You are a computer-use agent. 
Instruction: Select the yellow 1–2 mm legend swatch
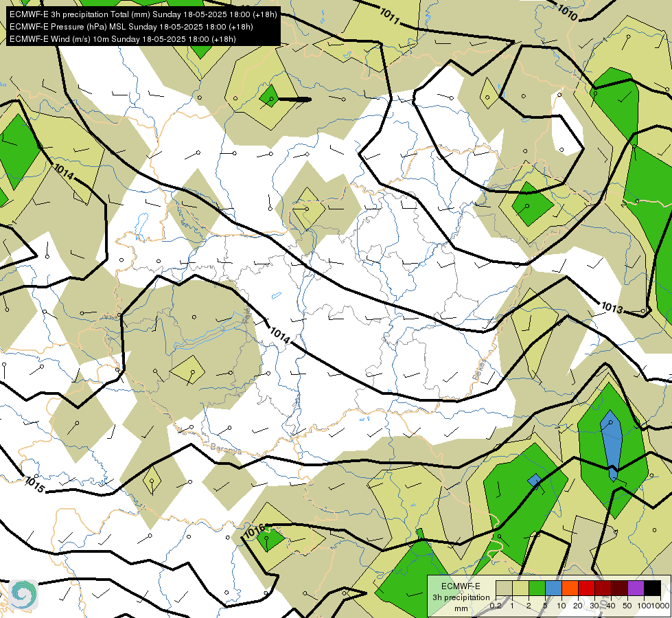coord(520,588)
